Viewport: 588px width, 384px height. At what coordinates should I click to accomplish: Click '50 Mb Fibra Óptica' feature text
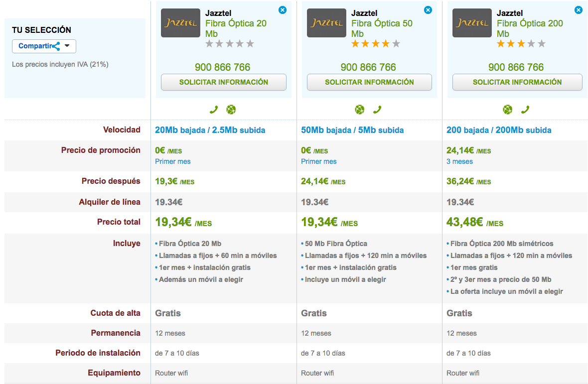tap(336, 244)
